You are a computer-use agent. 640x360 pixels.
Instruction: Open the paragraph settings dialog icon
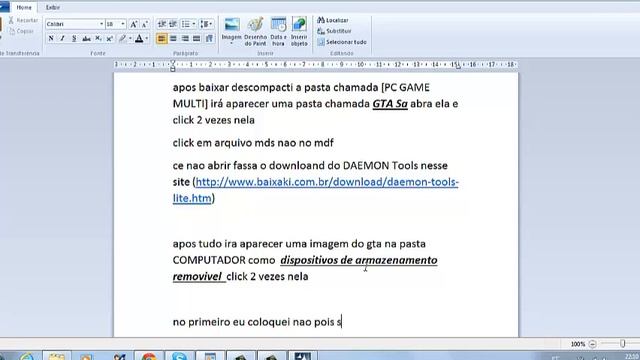(x=209, y=39)
